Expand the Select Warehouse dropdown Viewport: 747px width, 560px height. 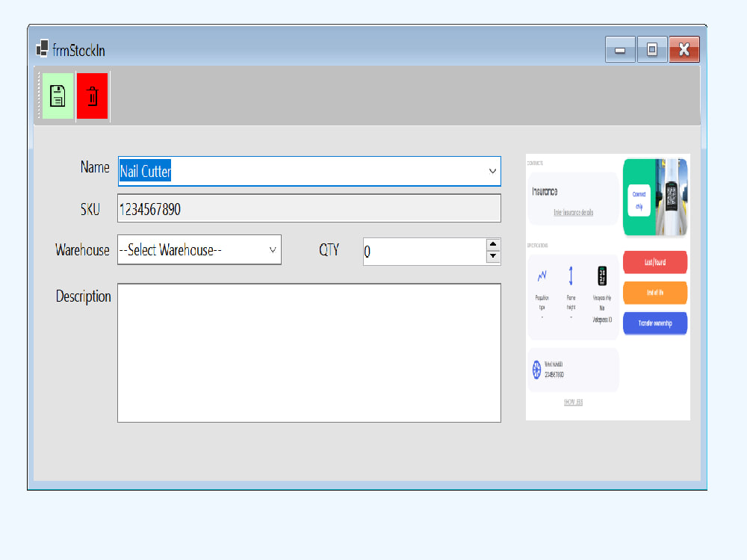(273, 249)
